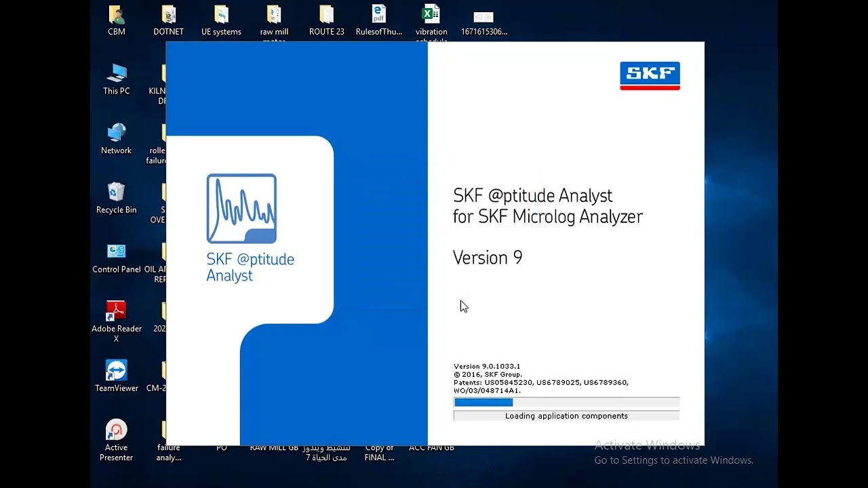Select the 'Copy of FINAL ...' desktop item label
The height and width of the screenshot is (488, 868).
(379, 453)
